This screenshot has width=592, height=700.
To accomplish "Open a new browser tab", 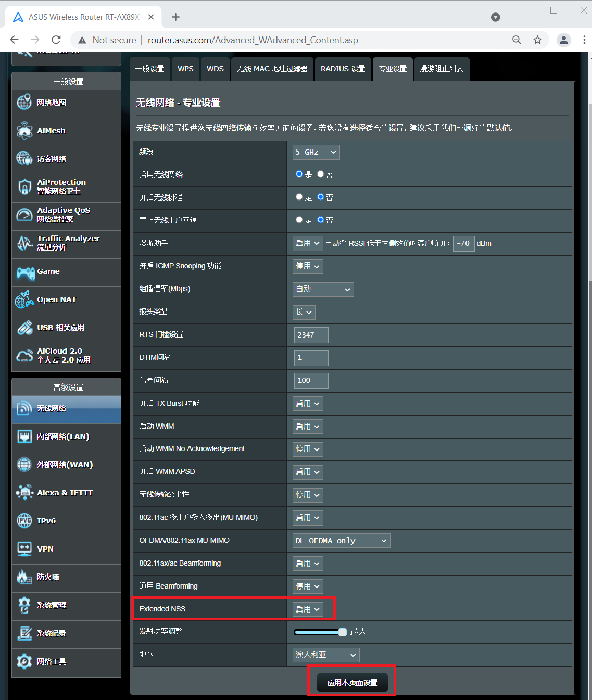I will 175,17.
